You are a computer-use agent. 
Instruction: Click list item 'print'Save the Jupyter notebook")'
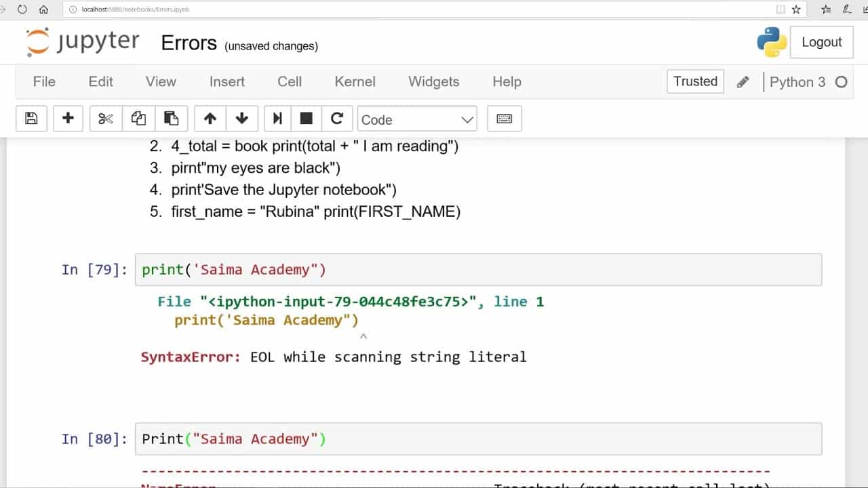pos(284,190)
